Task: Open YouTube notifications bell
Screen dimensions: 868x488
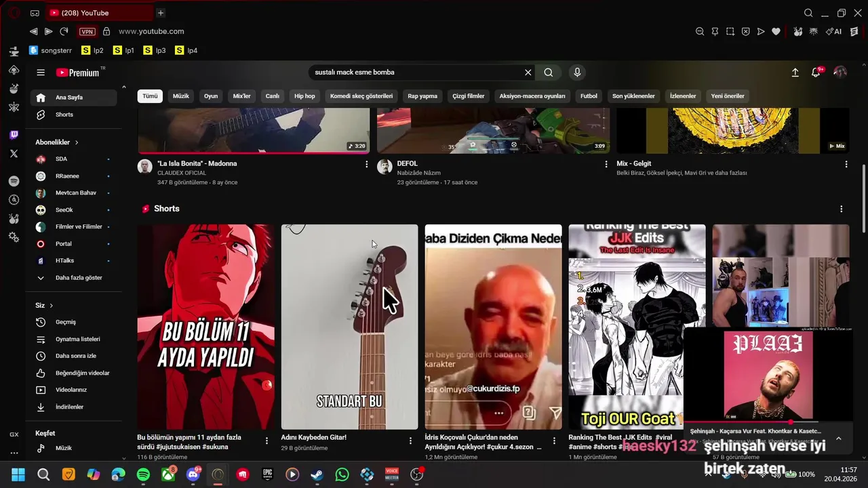Action: (x=816, y=73)
